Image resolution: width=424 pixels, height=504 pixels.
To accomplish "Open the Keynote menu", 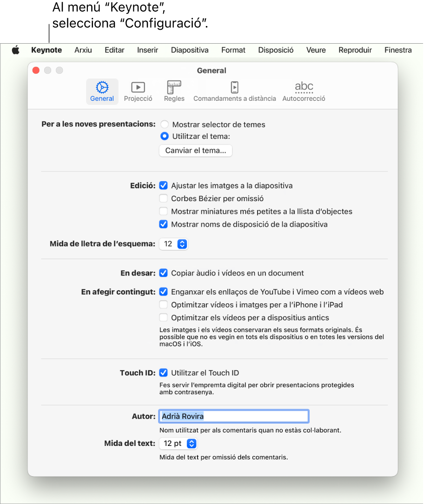I will [x=46, y=50].
